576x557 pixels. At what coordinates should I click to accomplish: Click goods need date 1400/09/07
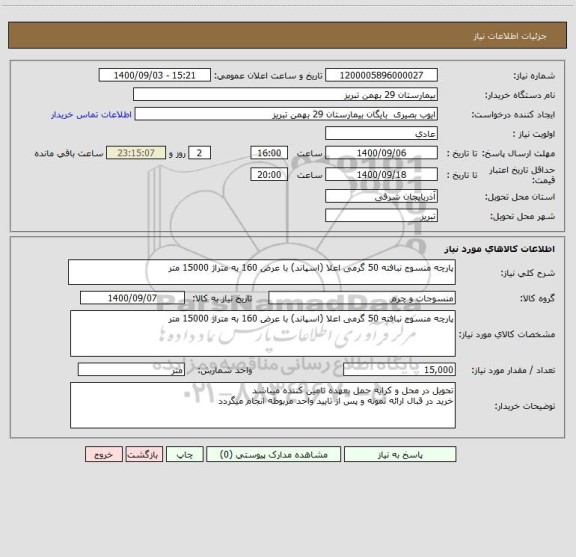pos(132,298)
